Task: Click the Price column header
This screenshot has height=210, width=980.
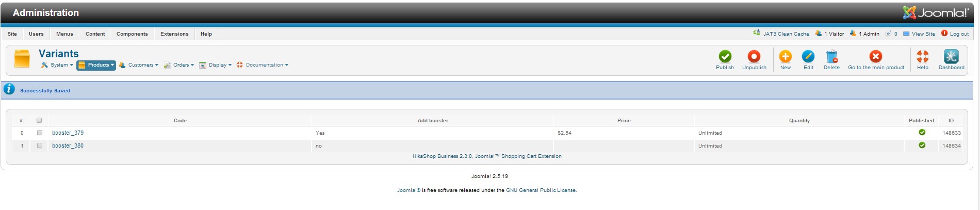Action: (624, 121)
